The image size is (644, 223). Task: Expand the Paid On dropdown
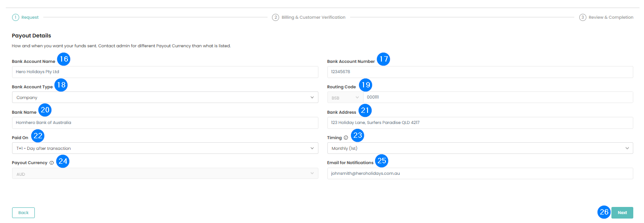[x=165, y=148]
